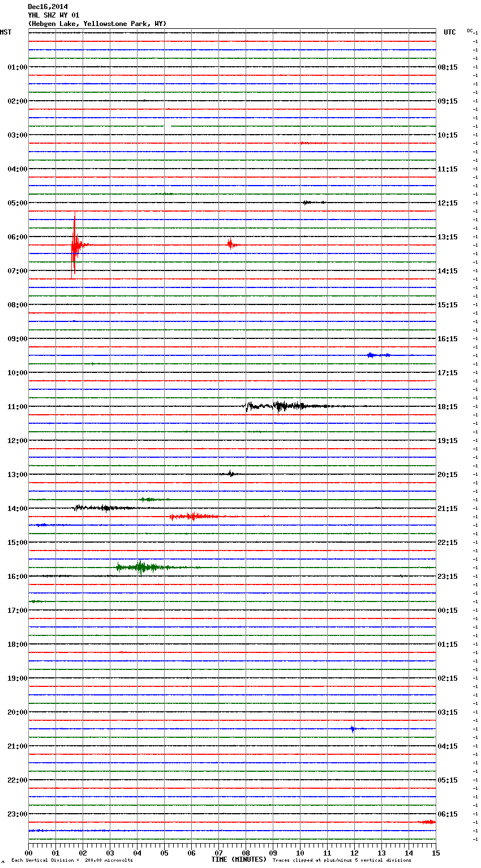Screen dimensions: 481x868
Task: Click minute 08 on the bottom axis
Action: point(246,853)
